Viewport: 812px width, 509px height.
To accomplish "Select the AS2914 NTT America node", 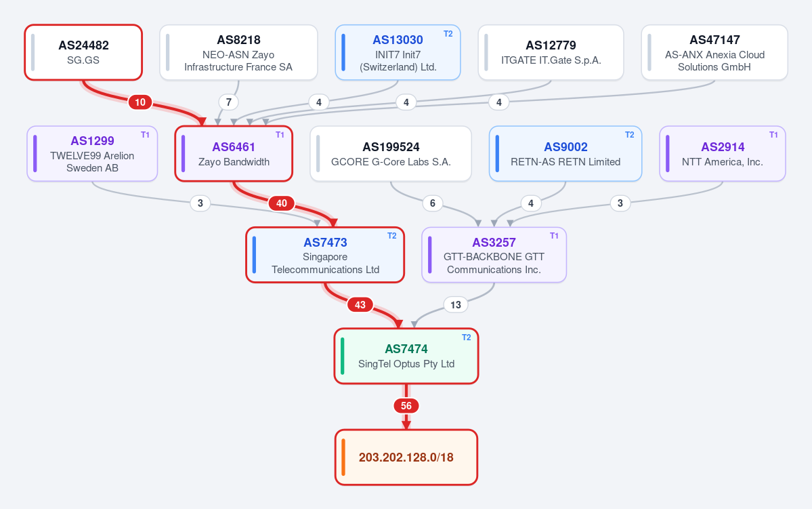I will click(x=723, y=154).
